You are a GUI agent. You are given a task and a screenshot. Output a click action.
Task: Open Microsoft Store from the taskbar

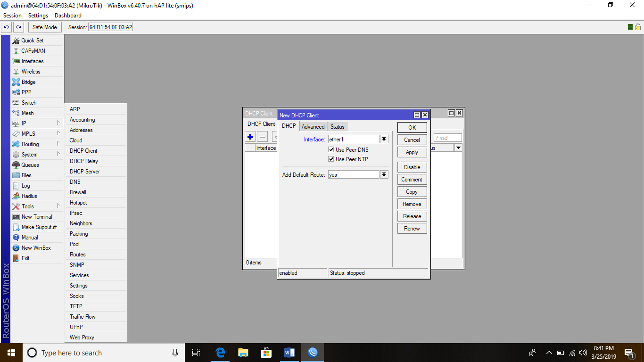266,353
